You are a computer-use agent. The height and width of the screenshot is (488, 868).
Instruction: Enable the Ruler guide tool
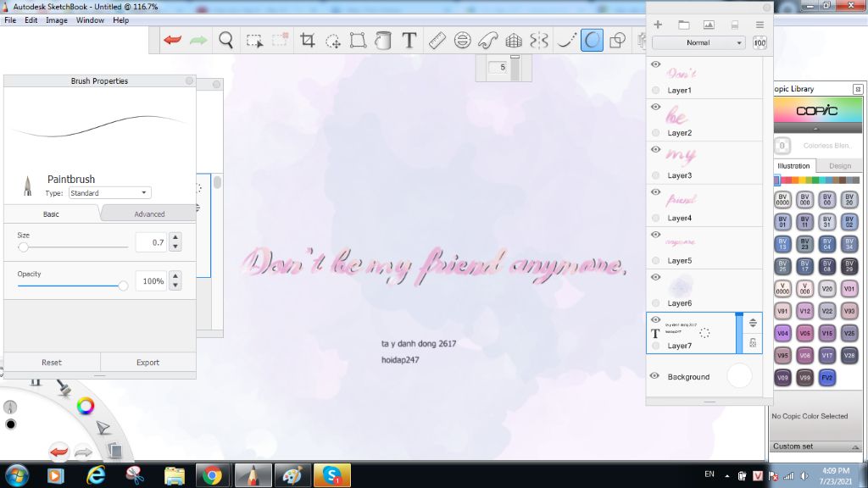(437, 41)
